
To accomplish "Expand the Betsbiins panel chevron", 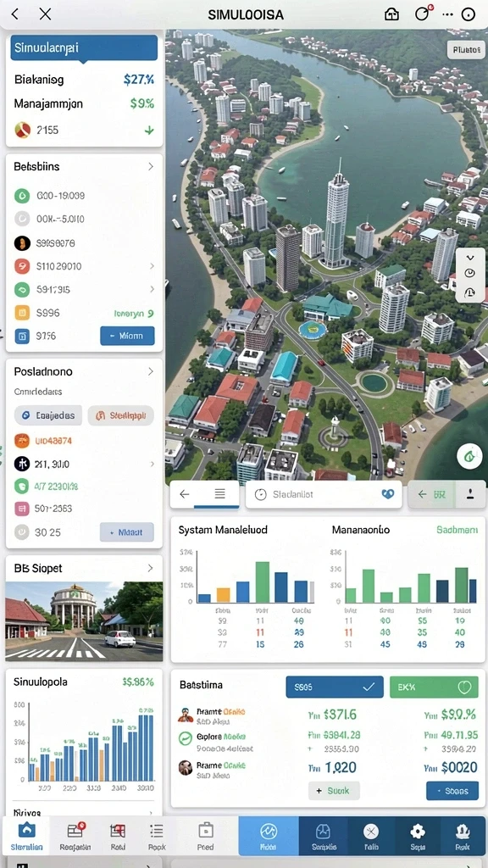I will click(151, 166).
